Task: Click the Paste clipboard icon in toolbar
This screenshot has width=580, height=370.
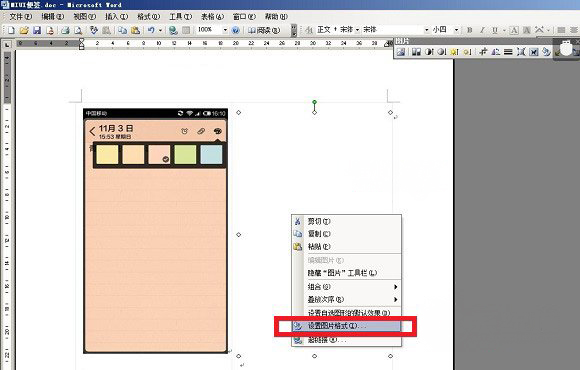Action: point(135,30)
